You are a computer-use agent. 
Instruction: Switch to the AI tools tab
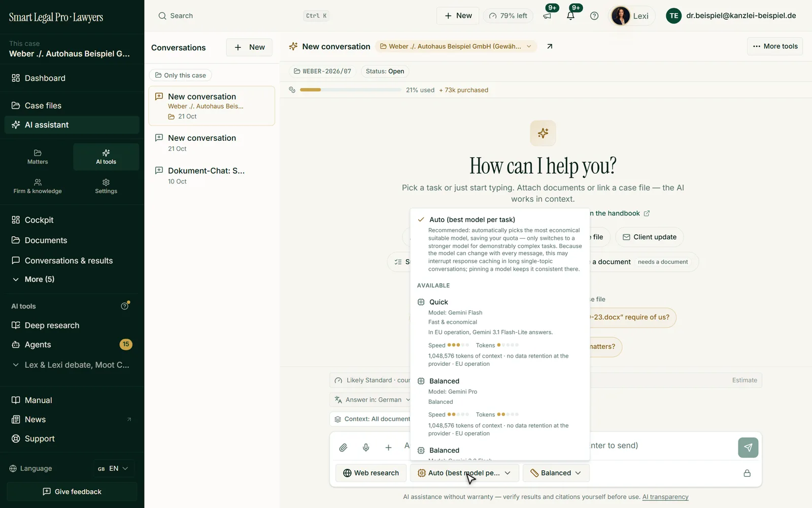106,157
